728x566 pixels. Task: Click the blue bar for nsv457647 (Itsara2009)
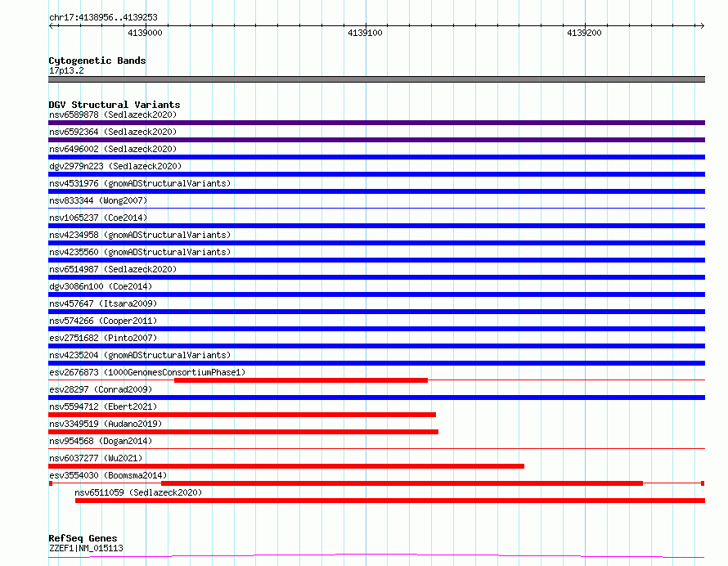[376, 312]
